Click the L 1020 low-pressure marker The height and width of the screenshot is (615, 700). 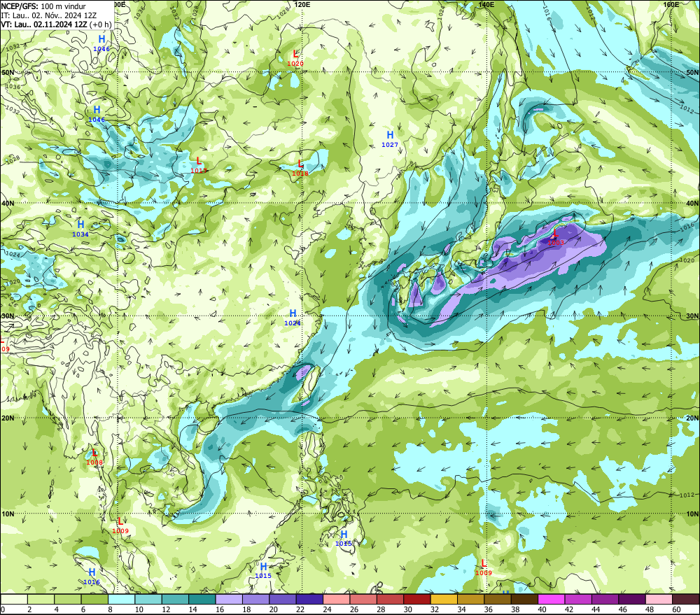coord(295,59)
